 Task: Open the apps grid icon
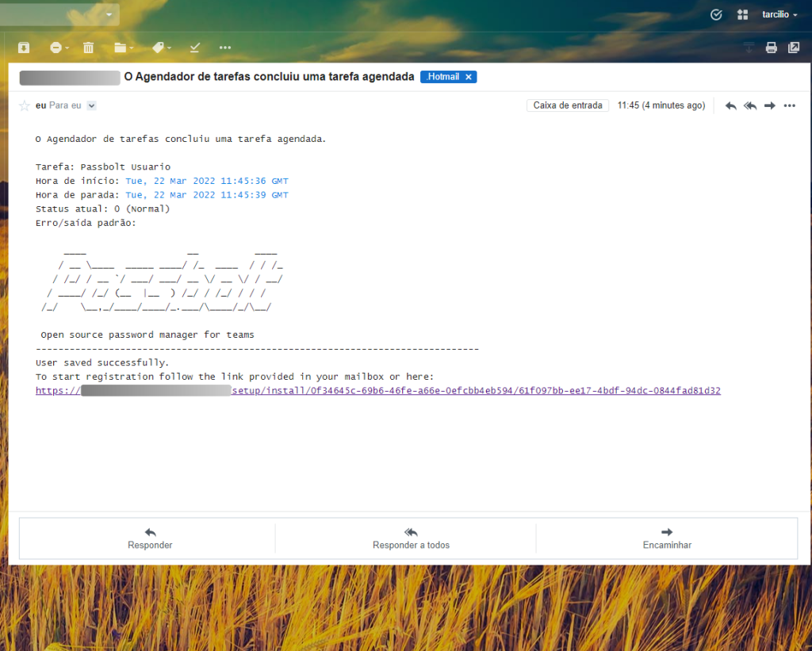(742, 14)
